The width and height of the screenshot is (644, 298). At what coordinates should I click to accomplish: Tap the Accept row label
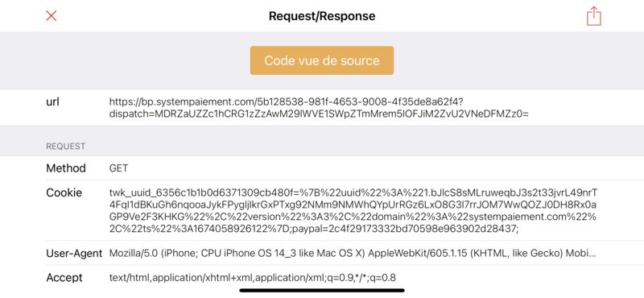coord(64,277)
